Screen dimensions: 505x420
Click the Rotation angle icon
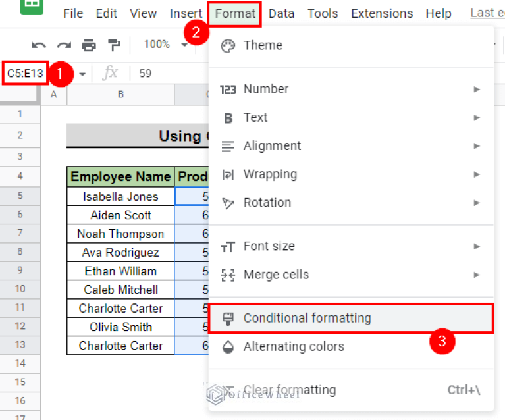pos(228,203)
